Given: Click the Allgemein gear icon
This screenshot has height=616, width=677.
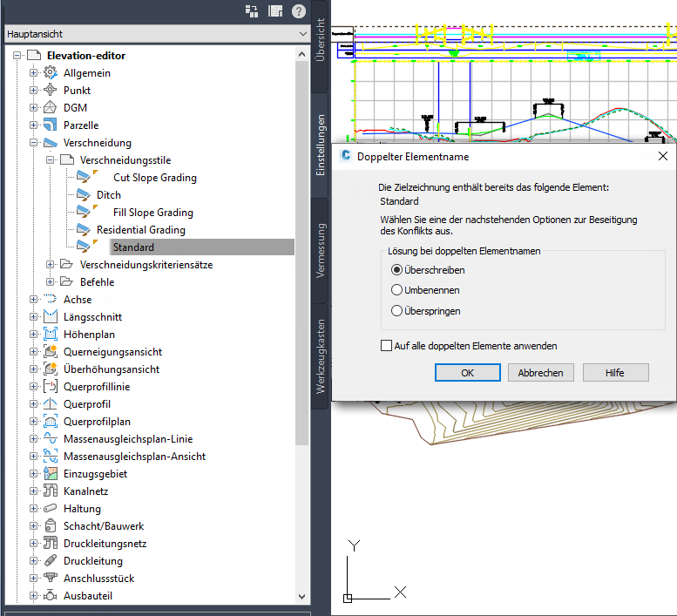Looking at the screenshot, I should click(x=50, y=72).
